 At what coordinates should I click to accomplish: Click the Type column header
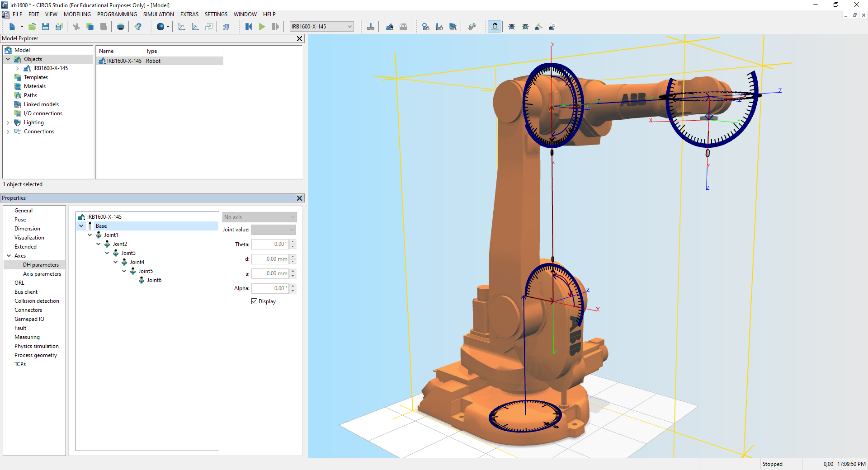(x=151, y=51)
